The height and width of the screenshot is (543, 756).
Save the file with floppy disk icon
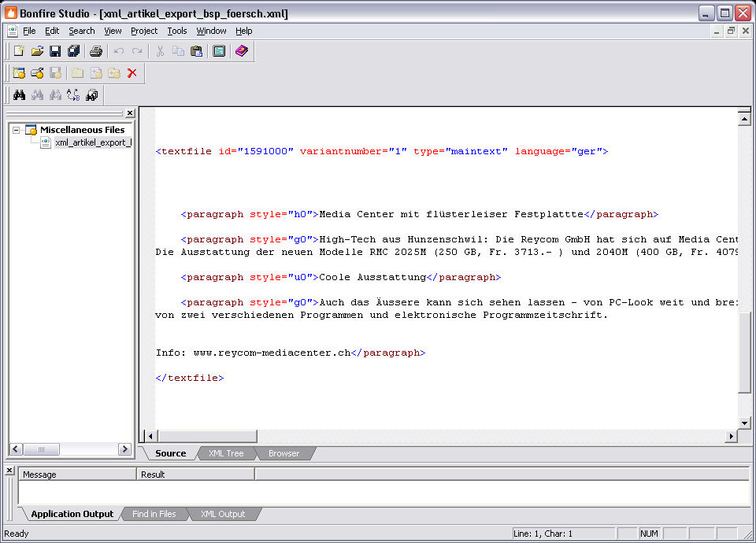coord(55,50)
